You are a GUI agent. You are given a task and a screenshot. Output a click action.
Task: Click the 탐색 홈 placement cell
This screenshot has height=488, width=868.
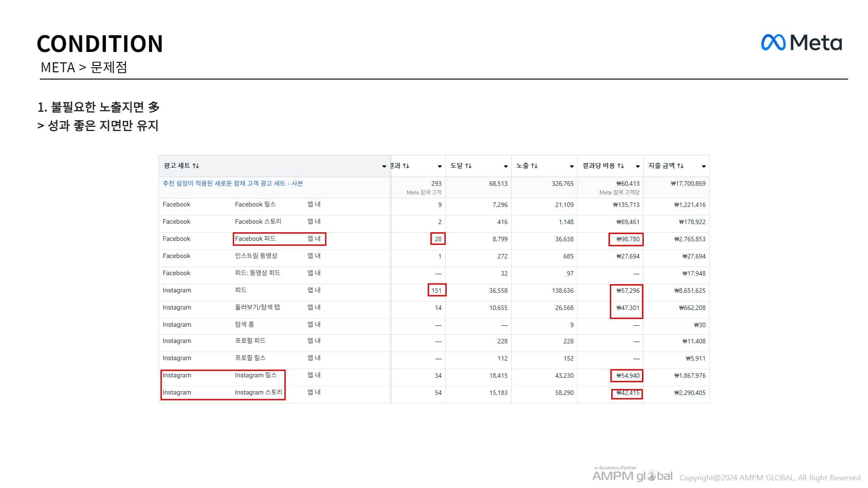click(x=245, y=324)
